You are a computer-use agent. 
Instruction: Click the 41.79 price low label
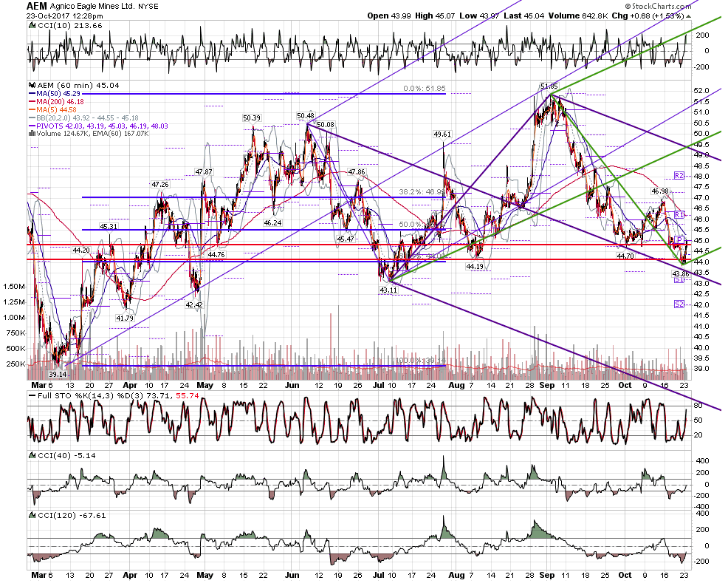click(125, 318)
